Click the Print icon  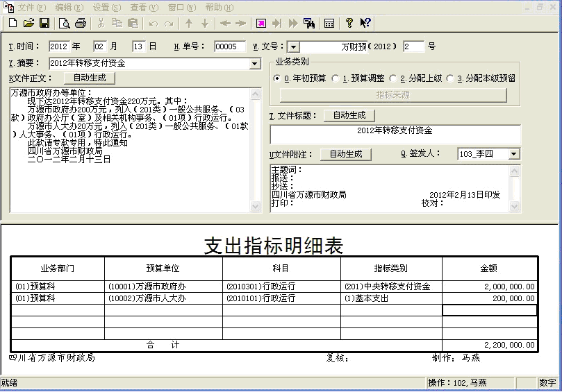tap(81, 24)
